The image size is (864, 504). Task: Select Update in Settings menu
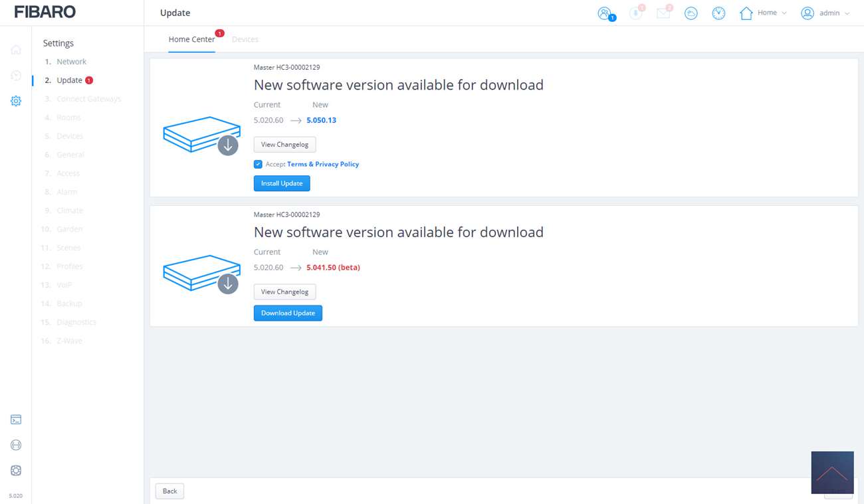point(69,80)
